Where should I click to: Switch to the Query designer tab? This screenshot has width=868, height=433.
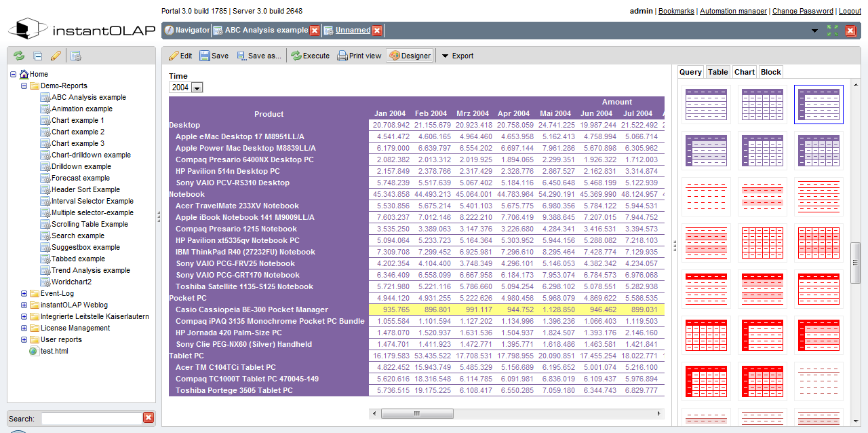pyautogui.click(x=690, y=72)
